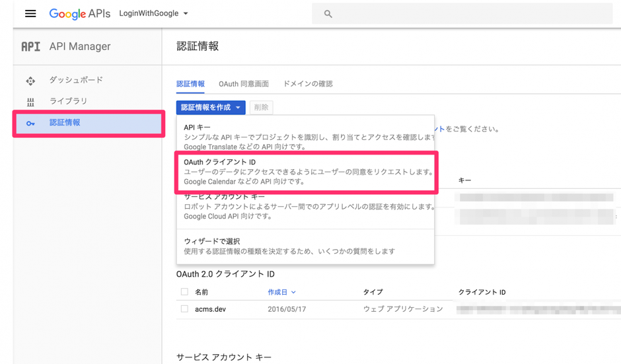
Task: Click the クライアント ID column header
Action: click(x=482, y=292)
